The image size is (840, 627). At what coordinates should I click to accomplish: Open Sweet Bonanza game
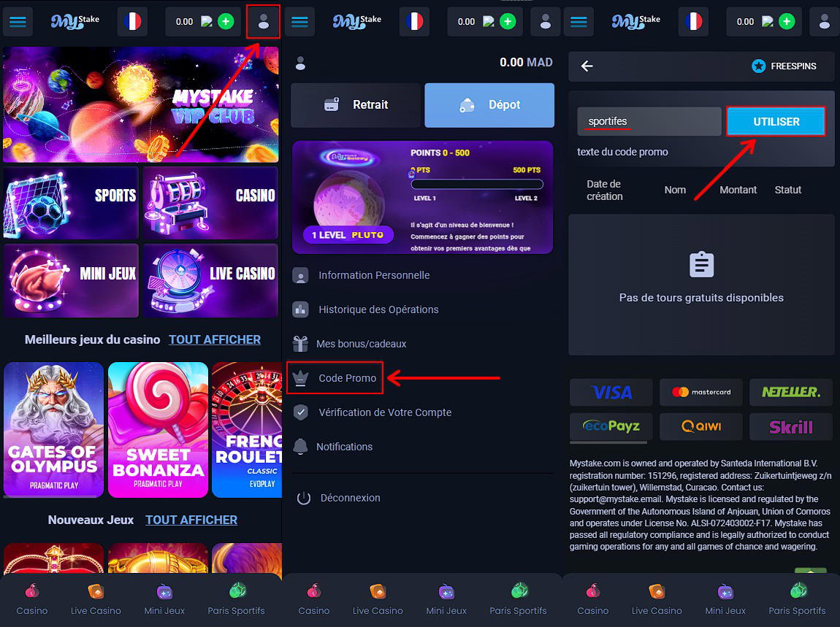(x=158, y=429)
